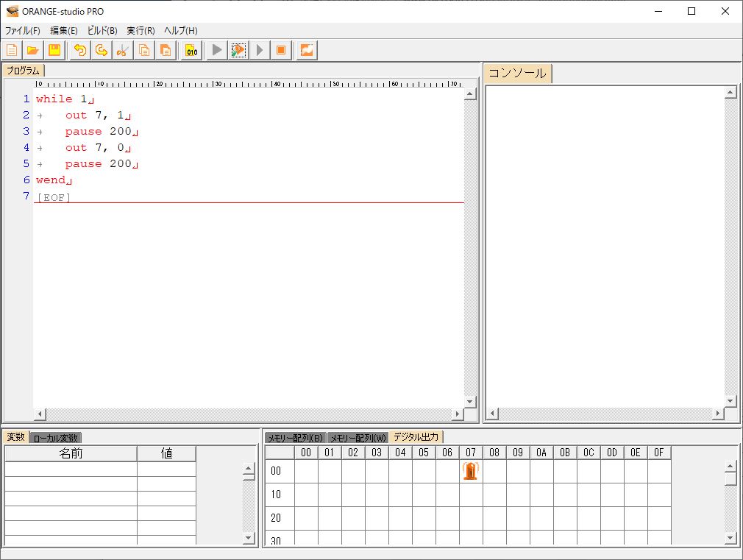
Task: Start debug run with the magnifier play icon
Action: 238,50
